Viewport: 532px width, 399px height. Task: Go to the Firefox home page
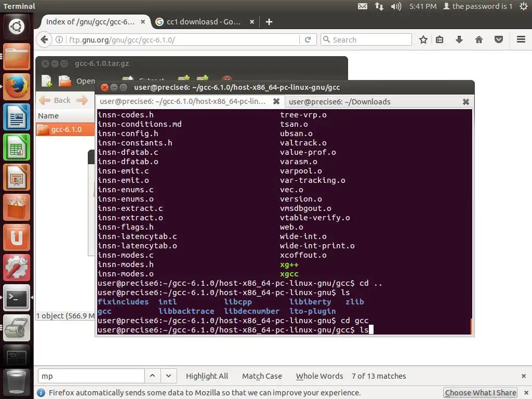point(478,39)
